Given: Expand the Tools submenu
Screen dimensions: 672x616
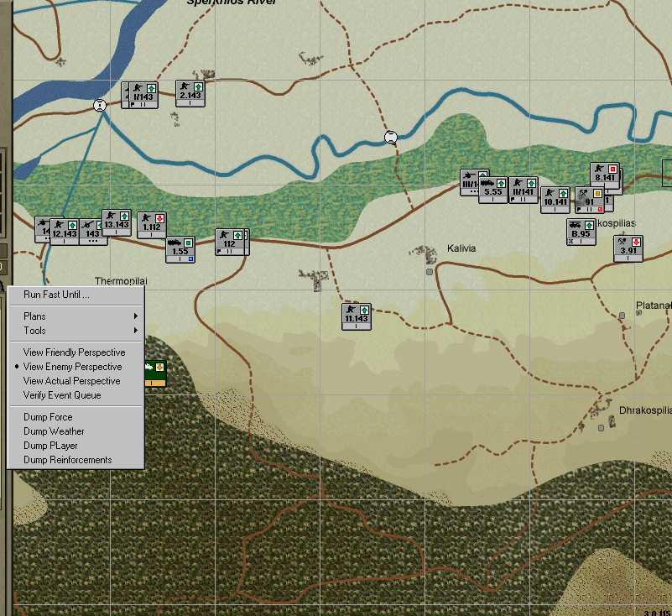Looking at the screenshot, I should (76, 331).
